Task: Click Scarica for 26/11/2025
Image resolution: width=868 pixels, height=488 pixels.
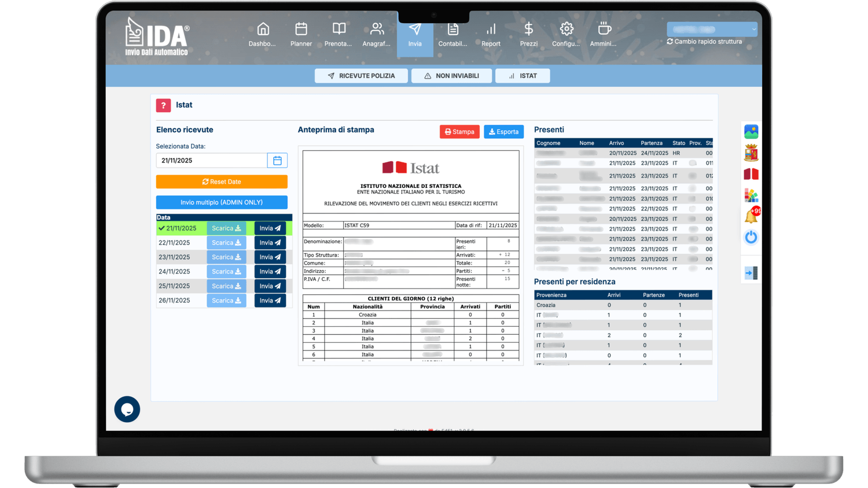Action: (x=226, y=301)
